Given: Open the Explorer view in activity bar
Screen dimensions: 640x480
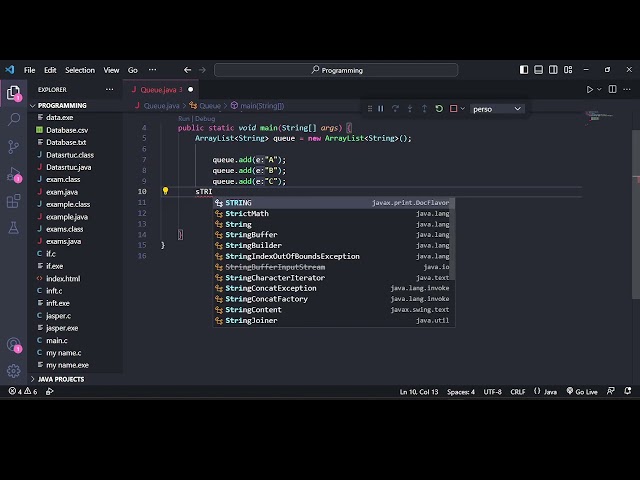Looking at the screenshot, I should (13, 93).
